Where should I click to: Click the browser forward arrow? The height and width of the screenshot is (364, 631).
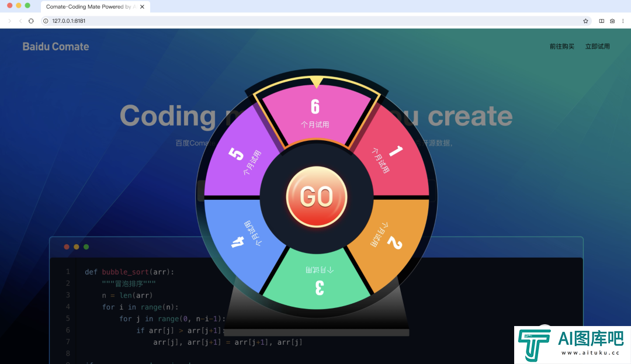pos(9,21)
